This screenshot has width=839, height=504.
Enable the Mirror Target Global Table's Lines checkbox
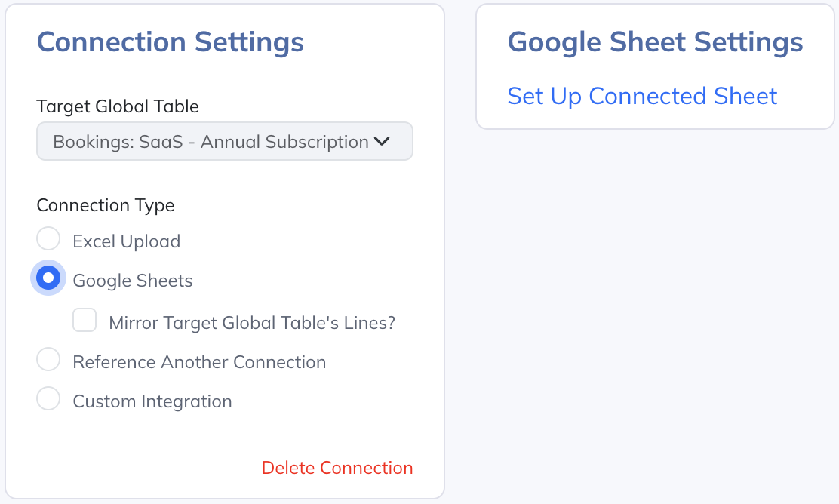click(x=85, y=321)
